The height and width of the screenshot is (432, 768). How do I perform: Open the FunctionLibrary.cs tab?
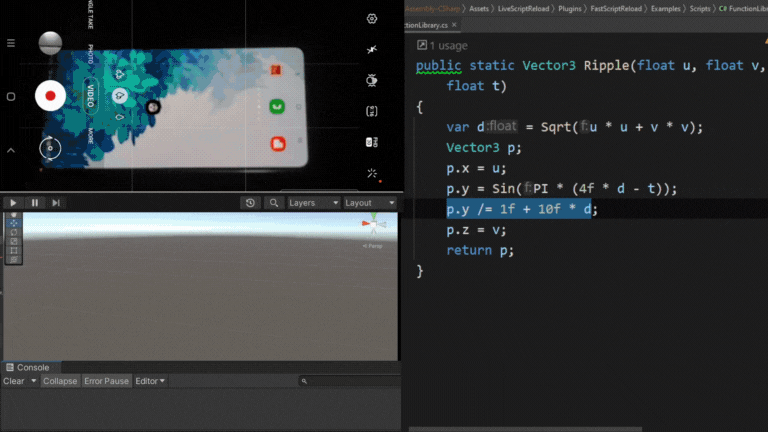click(426, 25)
